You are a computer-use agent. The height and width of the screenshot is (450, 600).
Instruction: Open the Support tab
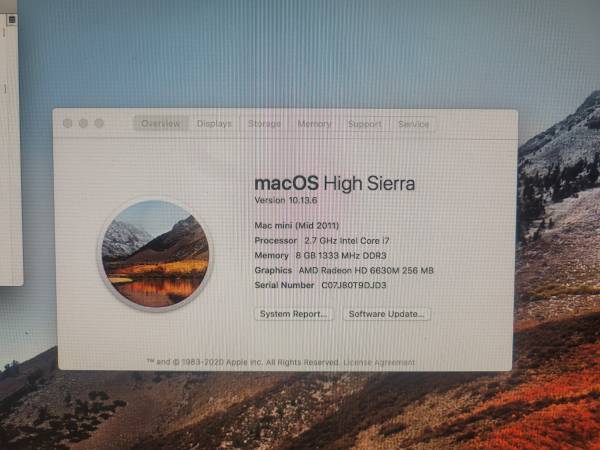pos(365,124)
